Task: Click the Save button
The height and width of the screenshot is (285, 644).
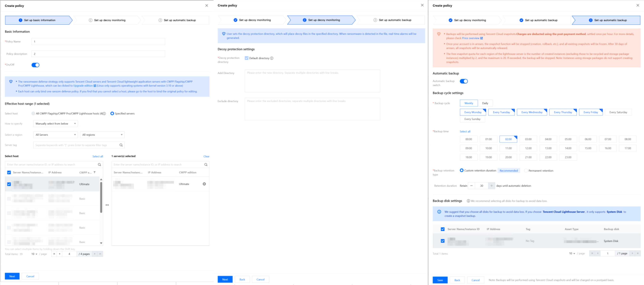Action: (x=440, y=280)
